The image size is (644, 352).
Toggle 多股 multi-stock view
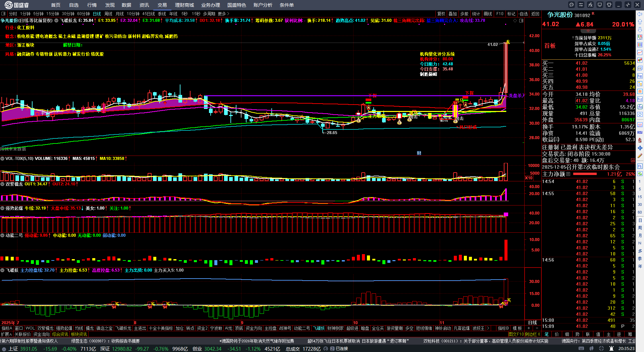pyautogui.click(x=464, y=14)
